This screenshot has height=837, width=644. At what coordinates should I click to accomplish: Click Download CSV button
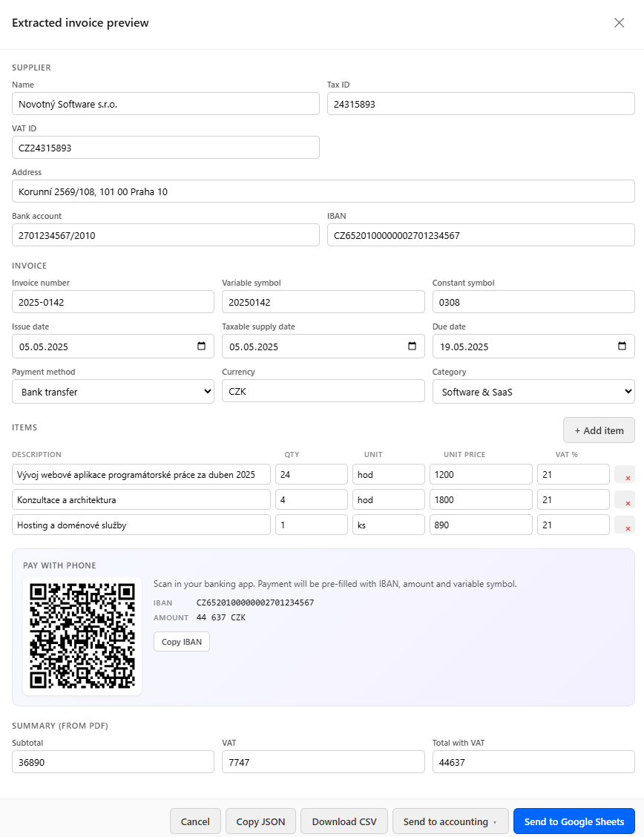[x=344, y=821]
